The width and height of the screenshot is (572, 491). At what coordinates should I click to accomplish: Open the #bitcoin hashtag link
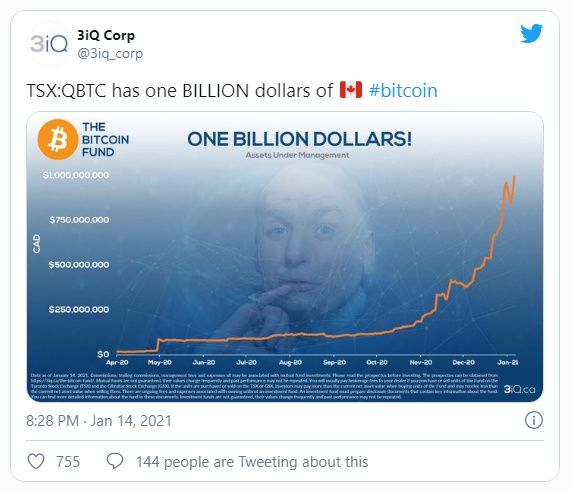coord(403,90)
